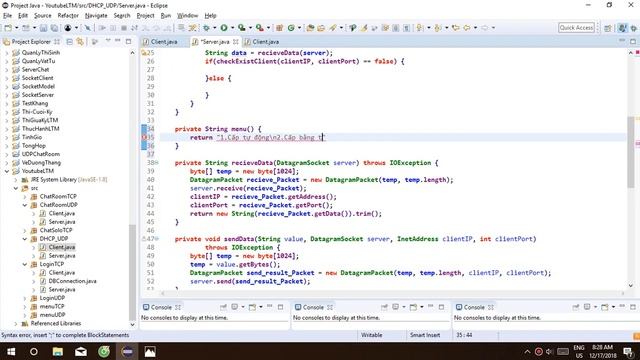Open the New dropdown arrow
640x360 pixels.
17,28
